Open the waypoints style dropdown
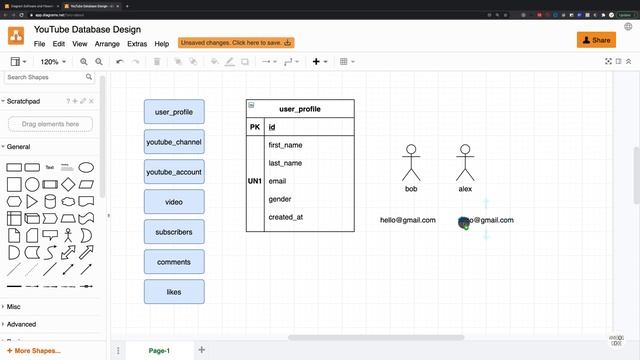 (x=291, y=62)
